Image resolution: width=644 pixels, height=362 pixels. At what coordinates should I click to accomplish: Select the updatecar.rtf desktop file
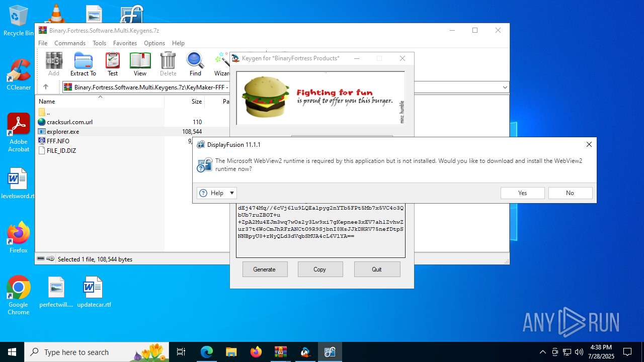tap(94, 292)
